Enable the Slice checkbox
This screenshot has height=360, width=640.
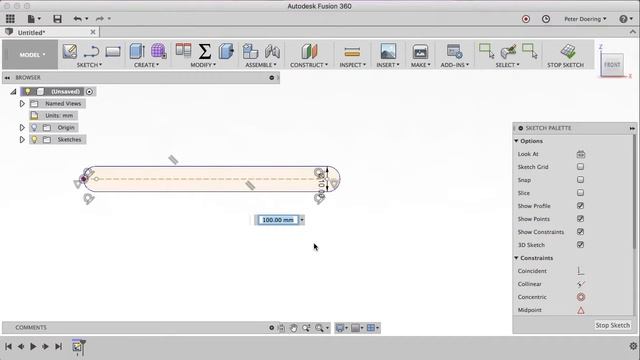[580, 193]
